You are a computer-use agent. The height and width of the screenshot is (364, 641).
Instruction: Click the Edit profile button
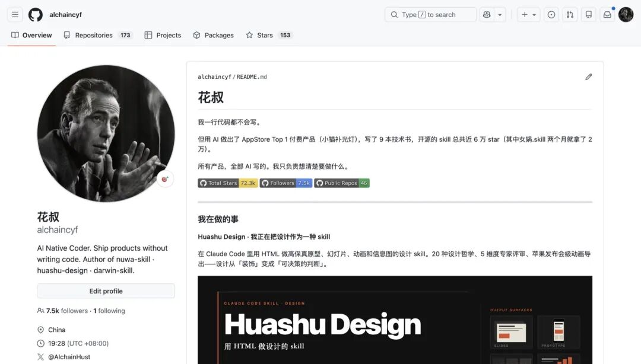point(106,291)
